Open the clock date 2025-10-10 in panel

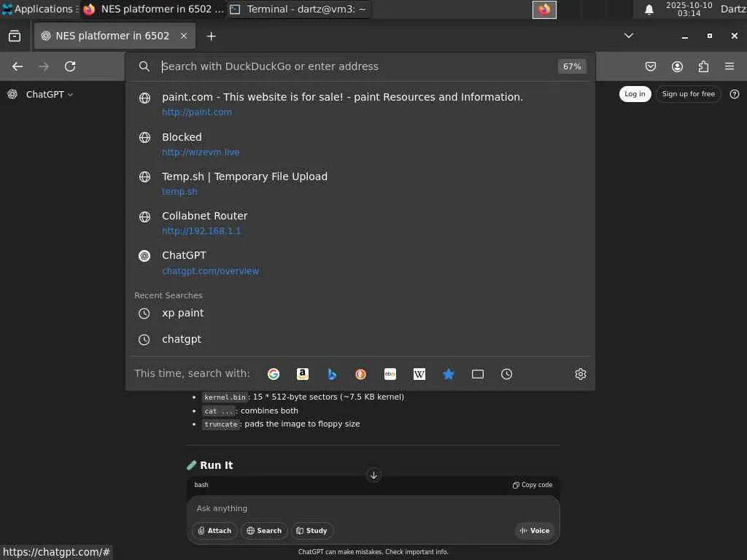[x=689, y=9]
